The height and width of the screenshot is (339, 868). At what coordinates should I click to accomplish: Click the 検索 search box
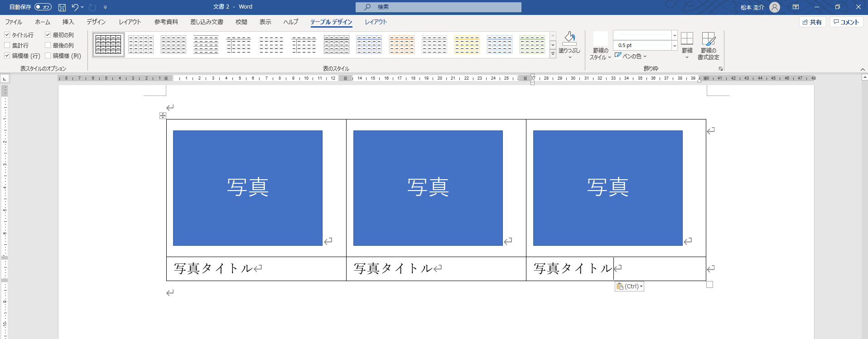pos(439,7)
